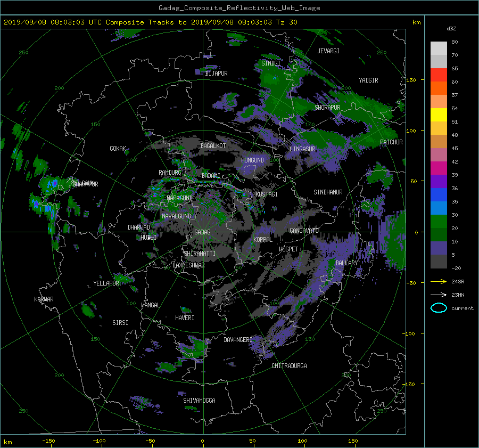
Task: Click the white 23MN track arrow in legend
Action: pyautogui.click(x=439, y=295)
